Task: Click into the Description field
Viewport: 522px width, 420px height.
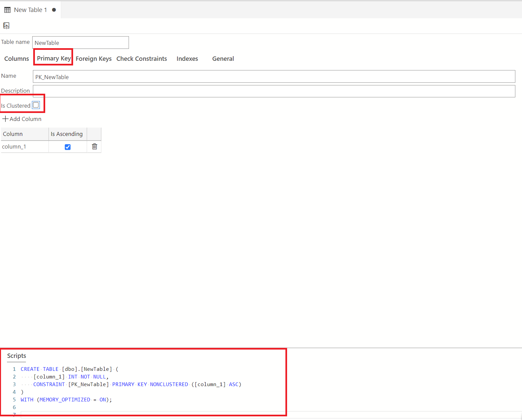Action: 274,91
